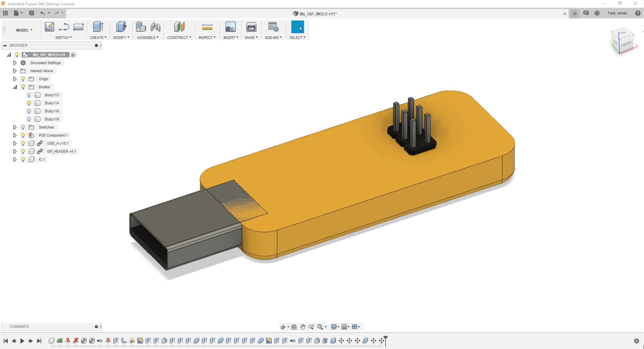The height and width of the screenshot is (349, 644).
Task: Expand the COMMENTS panel
Action: click(x=96, y=327)
